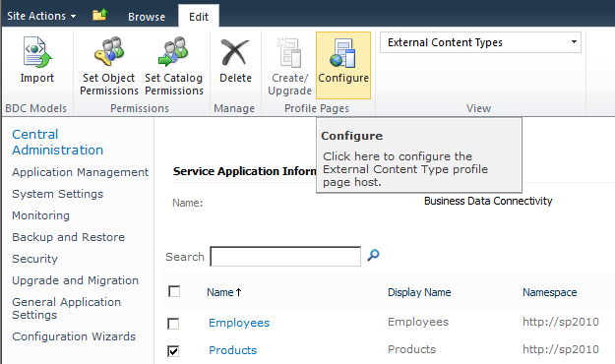This screenshot has width=615, height=364.
Task: Click the Navigate Up folder icon
Action: point(100,16)
